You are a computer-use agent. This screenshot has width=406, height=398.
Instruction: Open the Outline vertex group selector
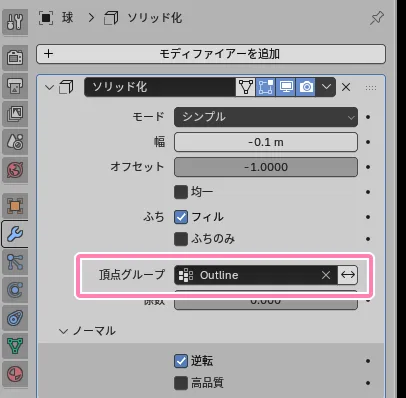click(x=256, y=275)
